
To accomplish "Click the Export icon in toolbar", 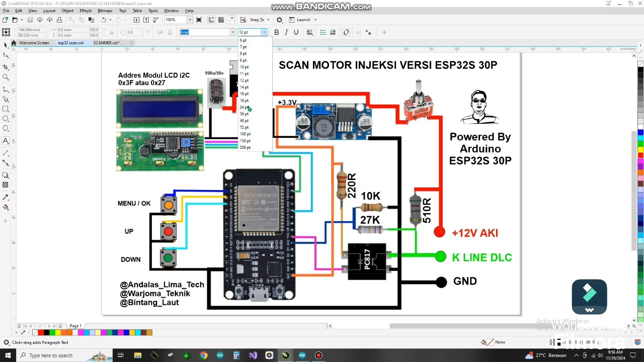I will pyautogui.click(x=146, y=20).
